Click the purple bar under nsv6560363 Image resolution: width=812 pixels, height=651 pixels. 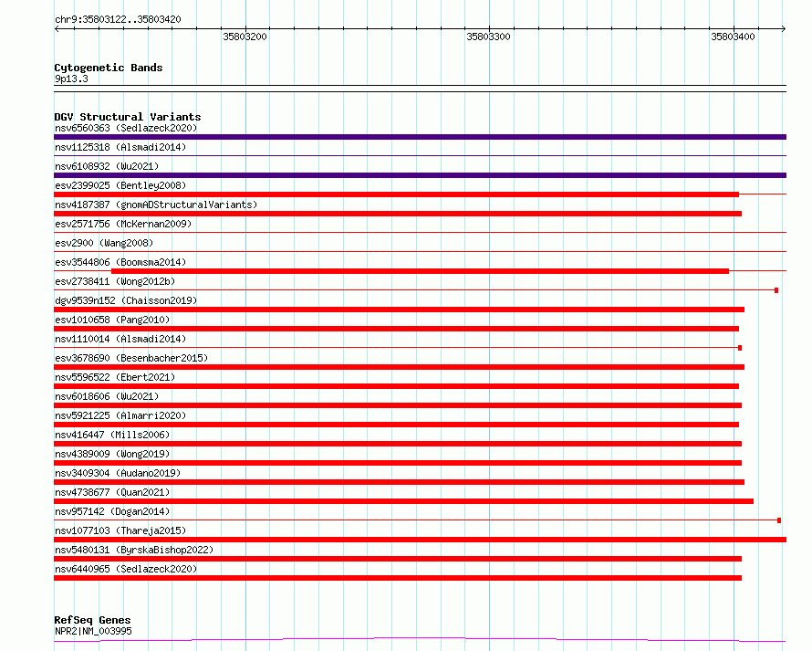click(x=420, y=137)
